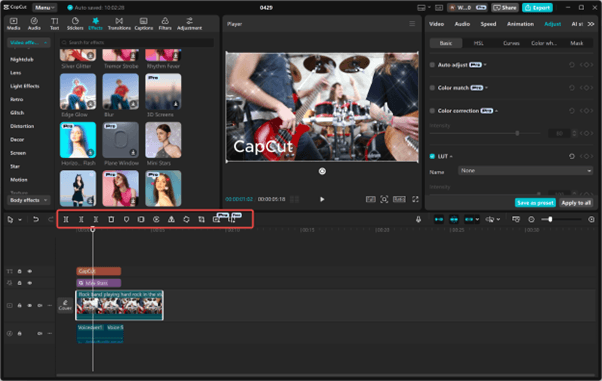
Task: Click the Search for effects field
Action: pos(137,42)
